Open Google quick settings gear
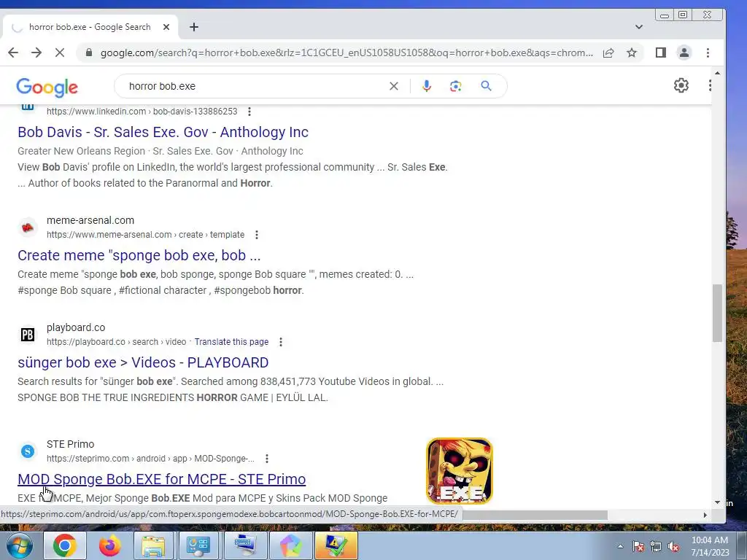 pyautogui.click(x=681, y=85)
